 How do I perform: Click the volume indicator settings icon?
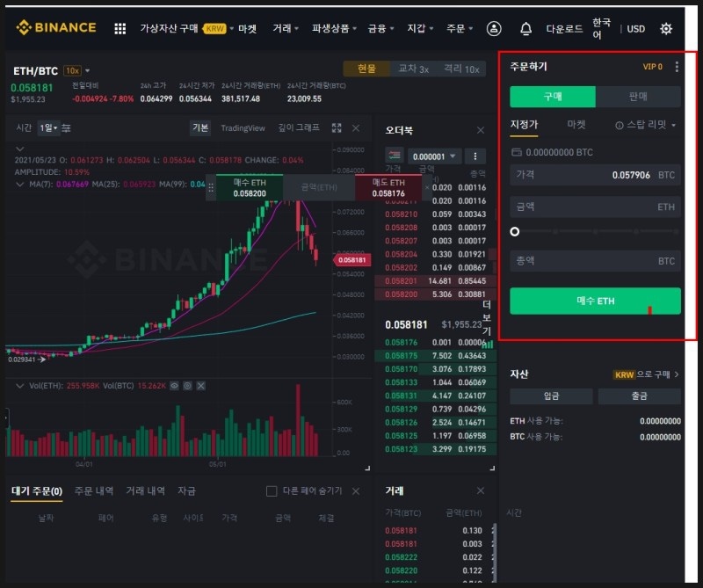[187, 386]
